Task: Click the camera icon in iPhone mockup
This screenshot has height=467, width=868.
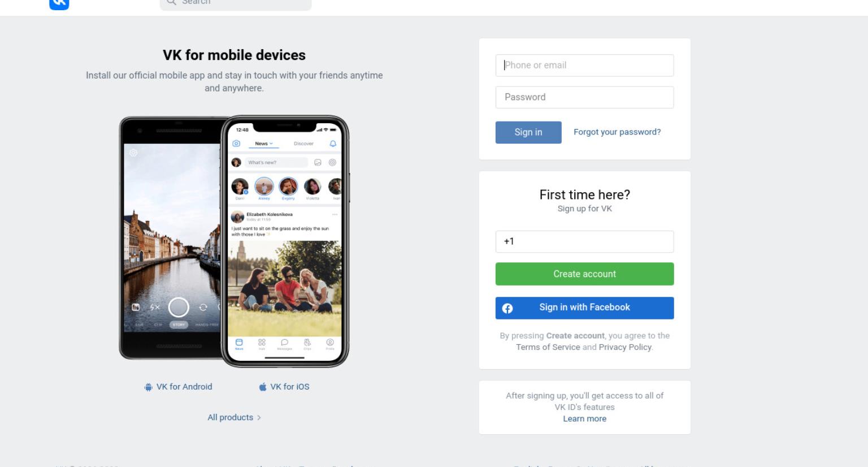Action: point(236,144)
